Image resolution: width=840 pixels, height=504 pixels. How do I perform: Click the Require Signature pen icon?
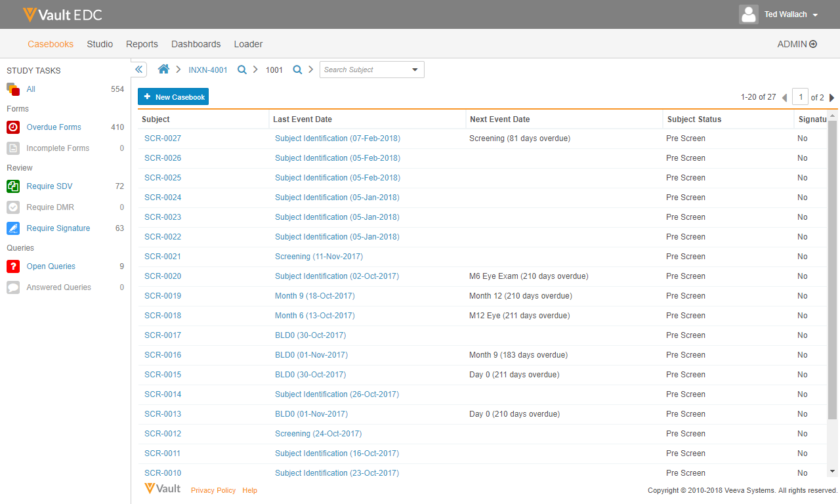coord(13,228)
